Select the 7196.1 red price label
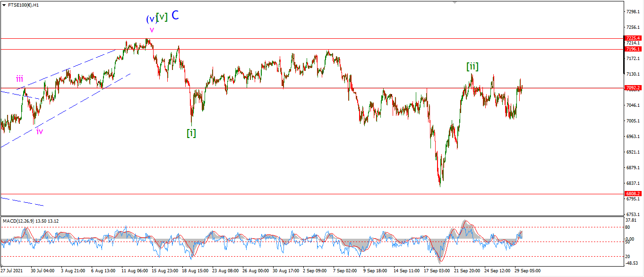Screen dimensions: 644x277 (633, 49)
